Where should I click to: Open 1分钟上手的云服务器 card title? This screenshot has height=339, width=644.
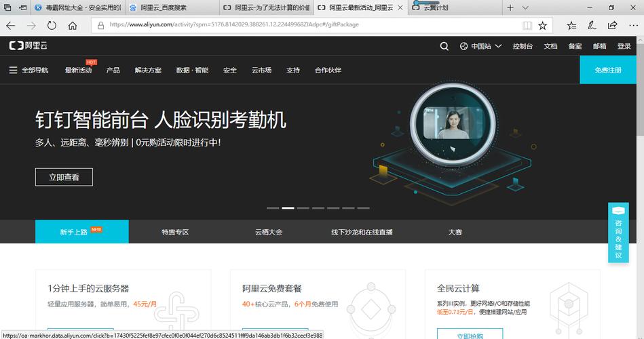(88, 289)
